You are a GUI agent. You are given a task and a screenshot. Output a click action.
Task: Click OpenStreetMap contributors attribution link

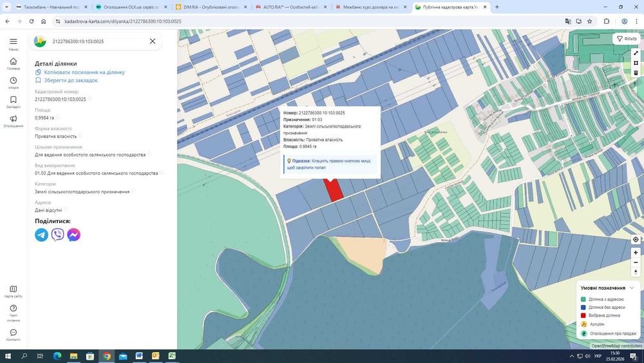click(x=616, y=346)
